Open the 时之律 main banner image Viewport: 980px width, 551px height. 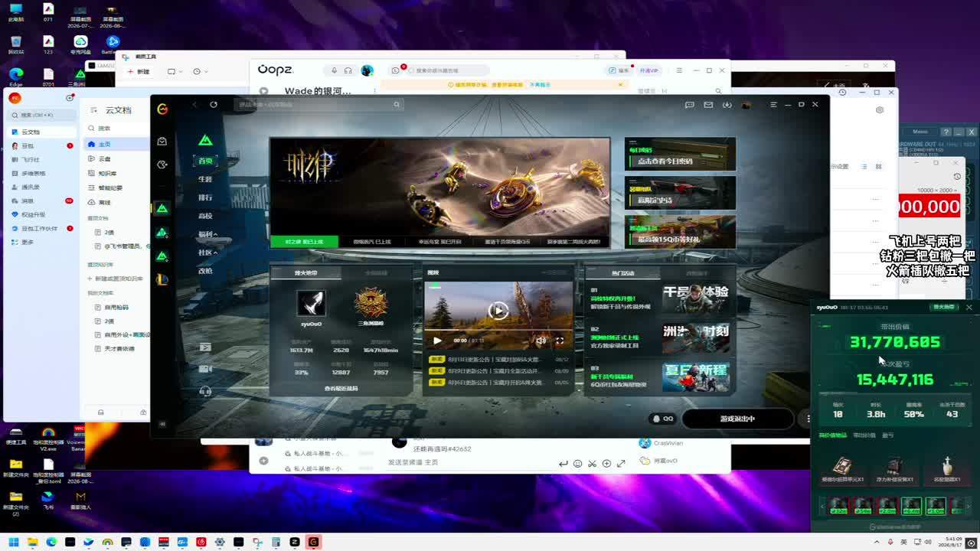click(440, 187)
